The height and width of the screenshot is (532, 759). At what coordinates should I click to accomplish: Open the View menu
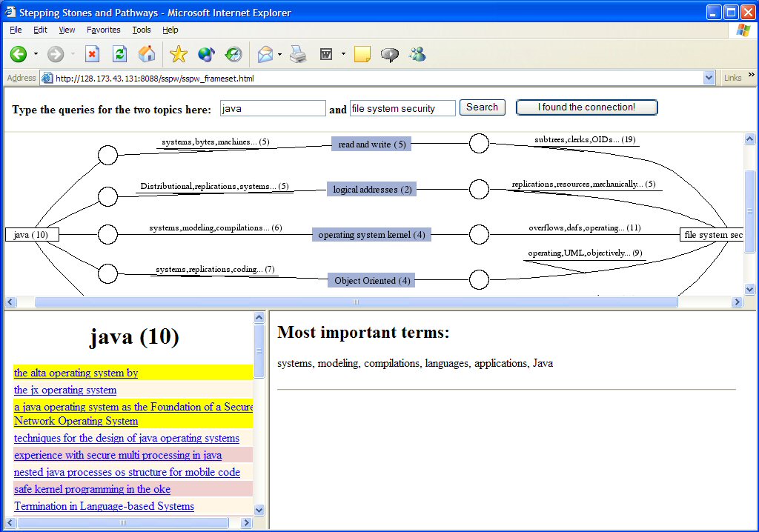[67, 30]
